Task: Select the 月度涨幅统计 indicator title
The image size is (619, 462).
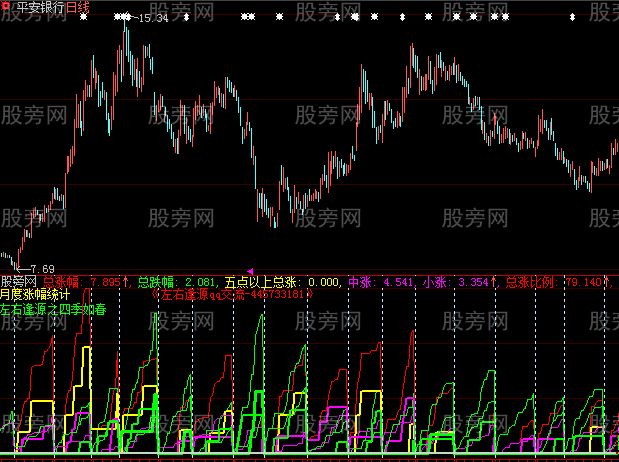Action: coord(35,295)
